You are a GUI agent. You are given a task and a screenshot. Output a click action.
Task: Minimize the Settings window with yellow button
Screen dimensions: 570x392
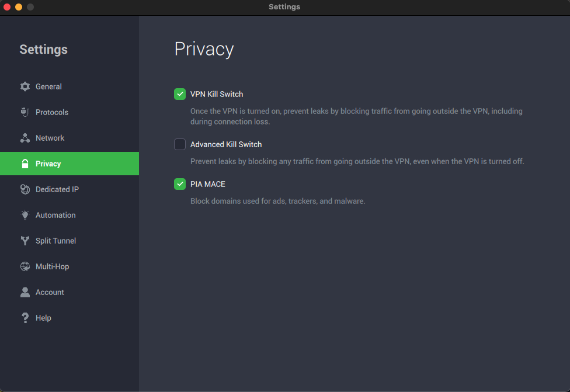[19, 7]
